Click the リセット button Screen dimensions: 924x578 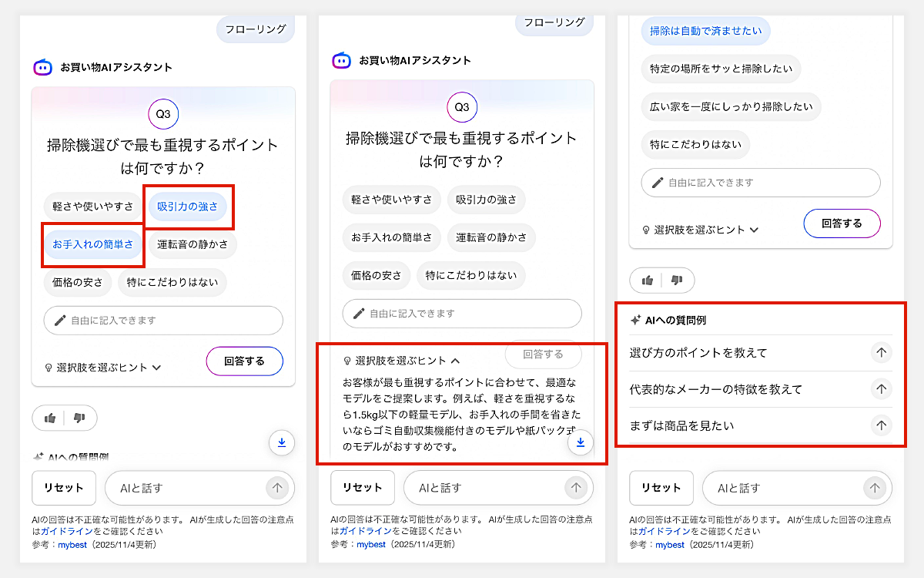64,488
